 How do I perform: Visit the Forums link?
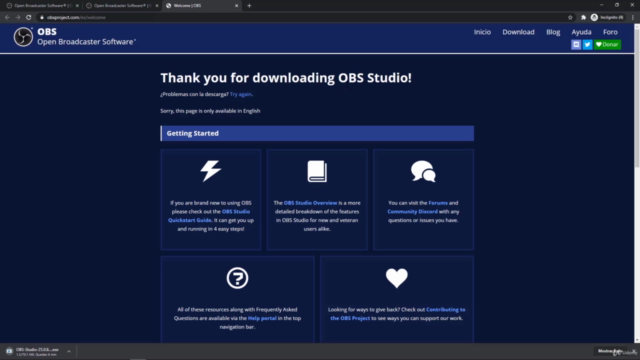438,203
